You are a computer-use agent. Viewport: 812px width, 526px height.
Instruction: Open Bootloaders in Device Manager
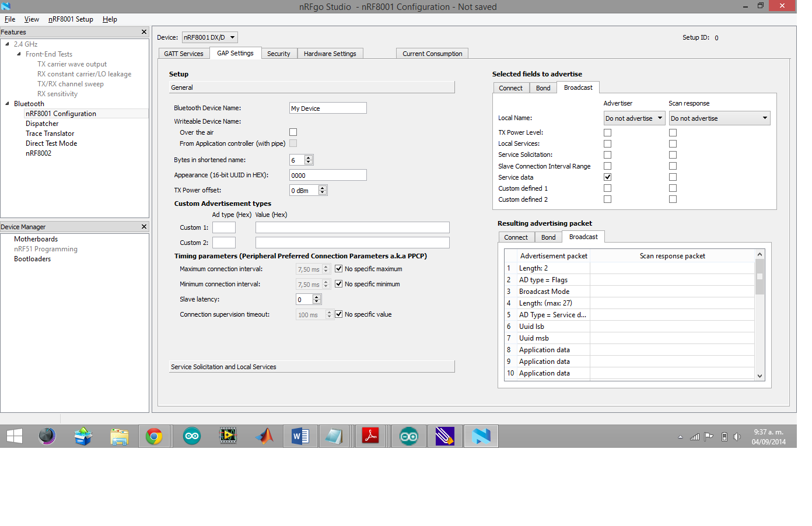coord(33,259)
